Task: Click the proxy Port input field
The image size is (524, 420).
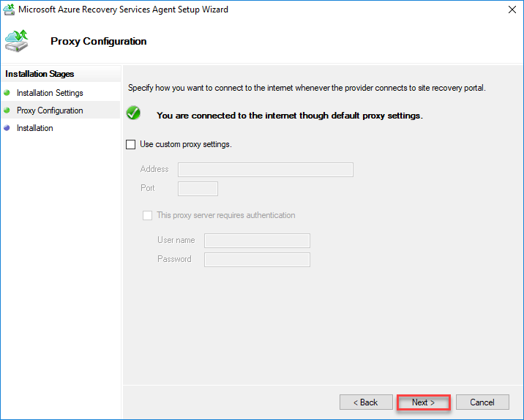Action: click(198, 189)
